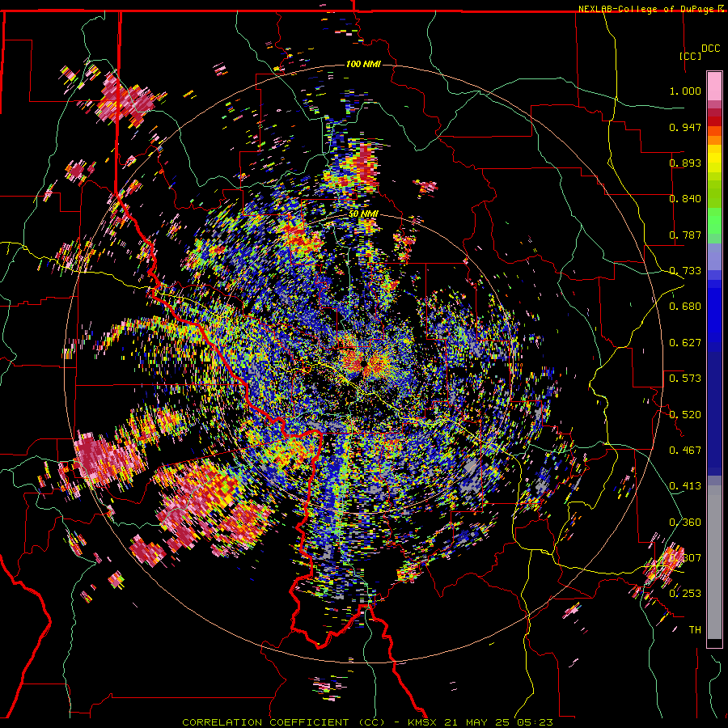
Task: Click the Correlation Coefficient KMSX caption text
Action: [367, 722]
